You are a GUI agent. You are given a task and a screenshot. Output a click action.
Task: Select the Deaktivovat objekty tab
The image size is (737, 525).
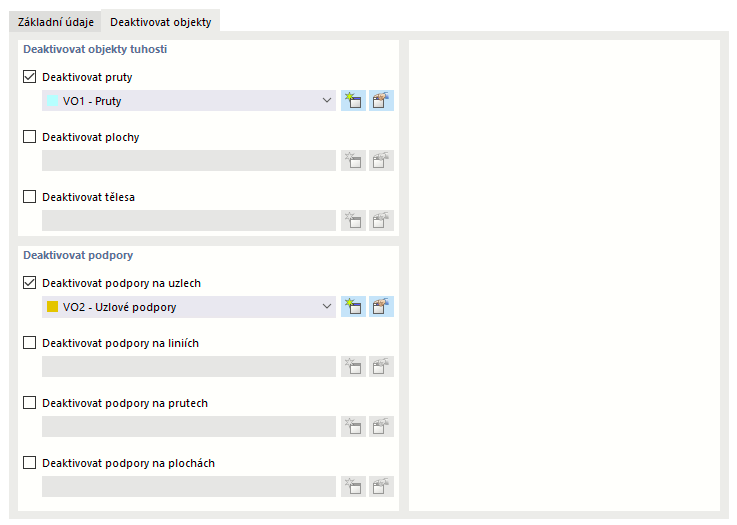coord(160,21)
